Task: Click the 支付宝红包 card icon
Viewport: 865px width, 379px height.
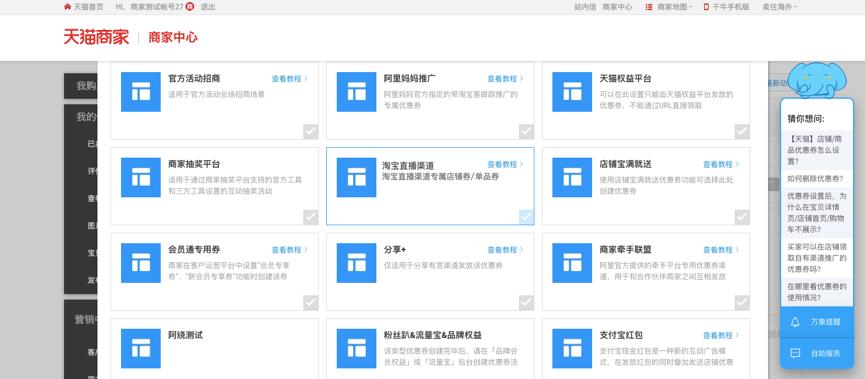Action: pos(572,348)
